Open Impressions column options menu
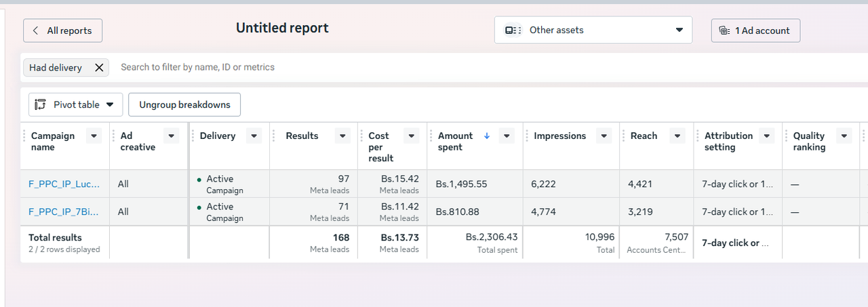 pyautogui.click(x=604, y=136)
